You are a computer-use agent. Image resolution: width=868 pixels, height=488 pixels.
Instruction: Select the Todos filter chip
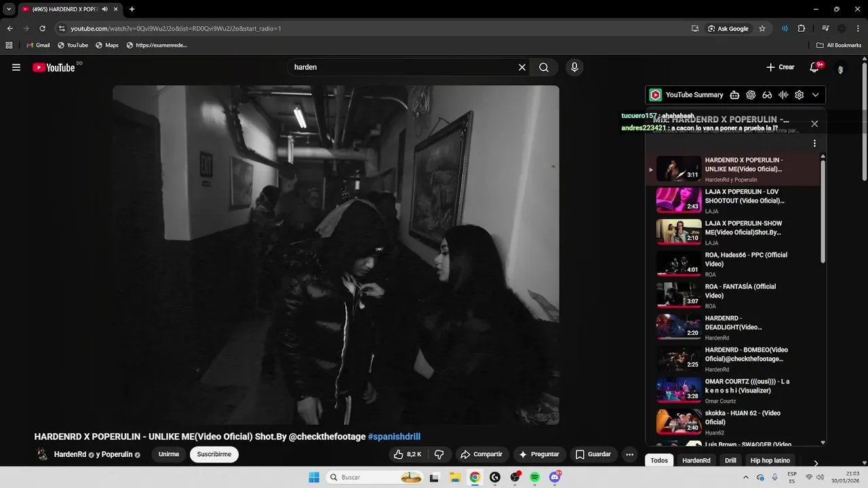[x=659, y=461]
